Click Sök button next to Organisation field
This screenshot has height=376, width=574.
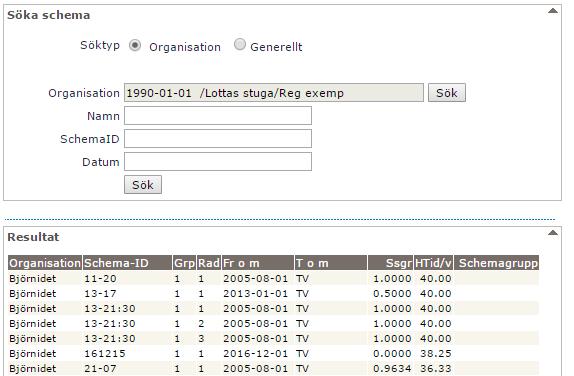coord(447,93)
